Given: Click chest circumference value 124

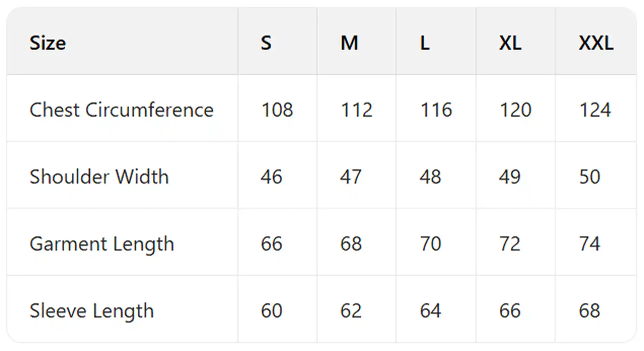Looking at the screenshot, I should pos(595,110).
